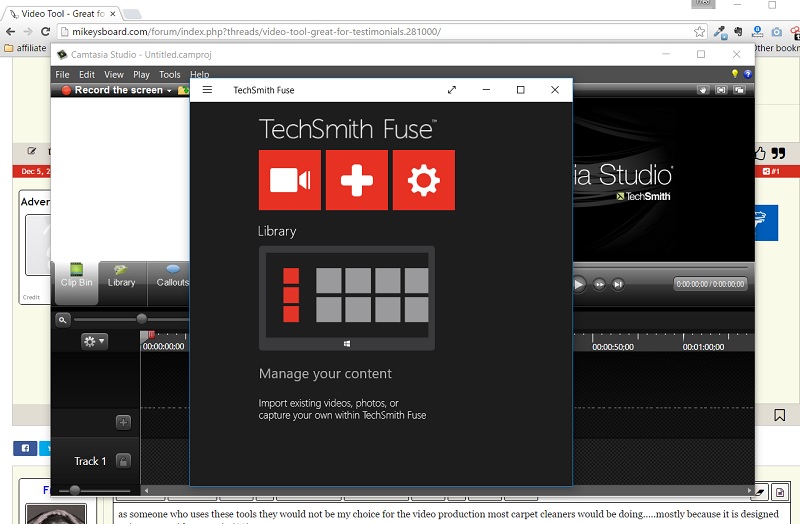
Task: Expand Fuse window to full screen
Action: point(452,90)
